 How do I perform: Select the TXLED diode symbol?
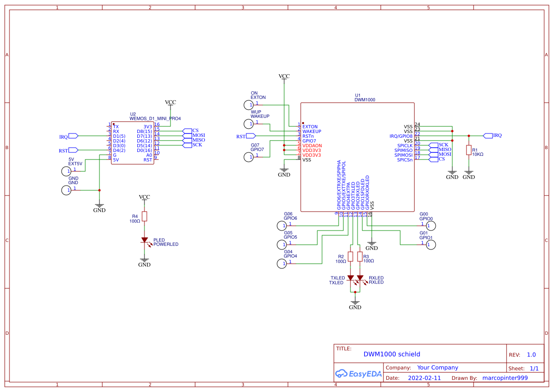click(350, 278)
